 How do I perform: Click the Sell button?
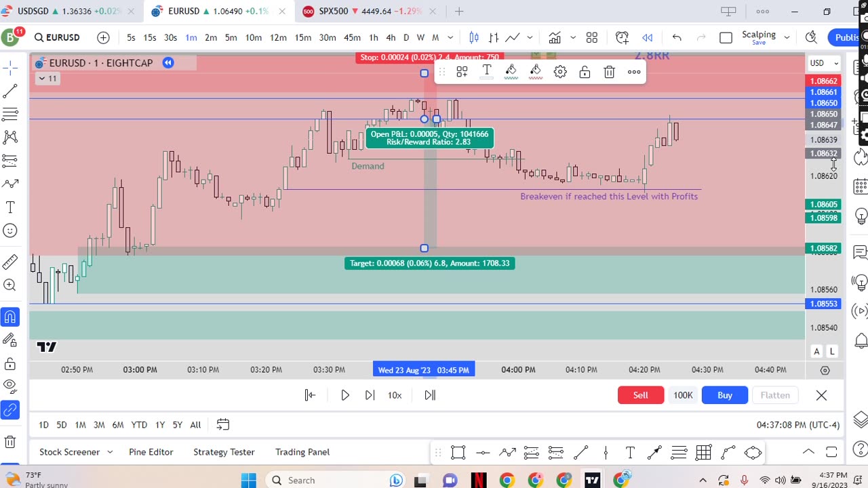click(x=641, y=395)
